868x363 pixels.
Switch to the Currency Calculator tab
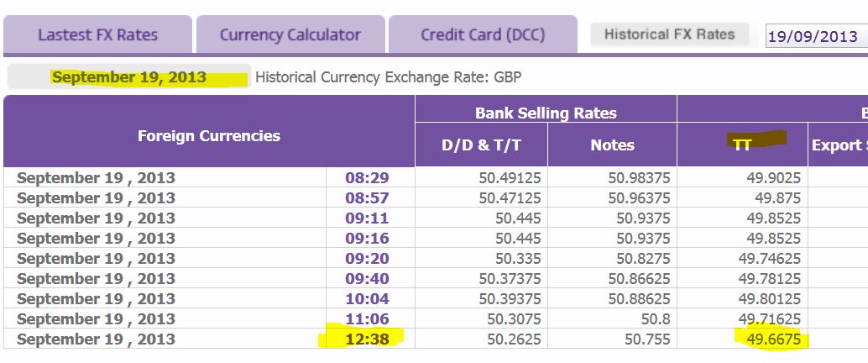click(290, 34)
